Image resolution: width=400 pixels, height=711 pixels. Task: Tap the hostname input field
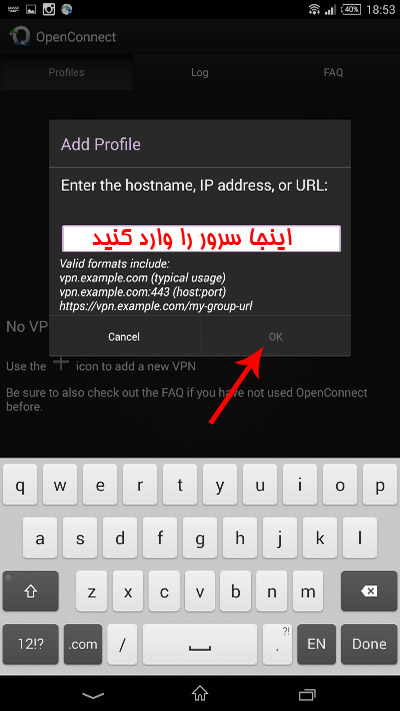[201, 238]
